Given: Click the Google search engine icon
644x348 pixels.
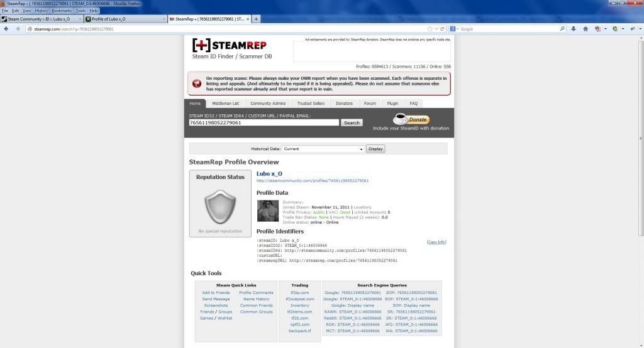Looking at the screenshot, I should coord(453,29).
